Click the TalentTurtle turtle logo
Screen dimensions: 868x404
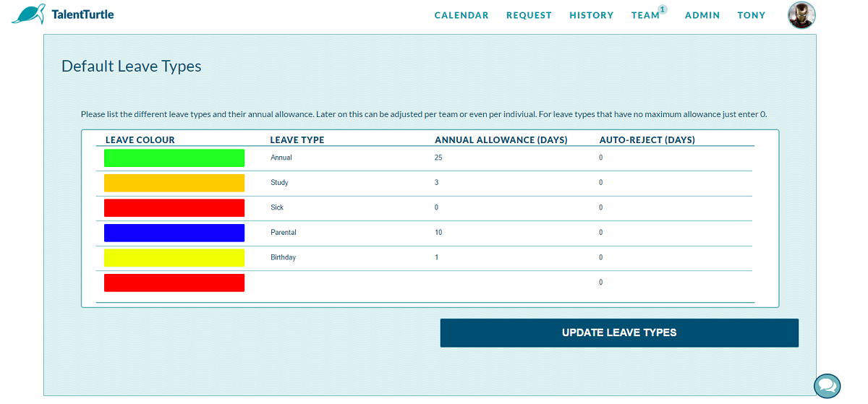point(30,14)
